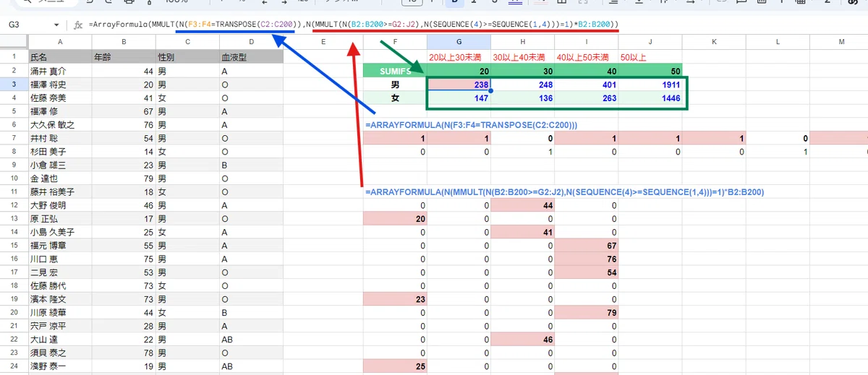Screen dimensions: 868x375
Task: Click highlighted cell 46 in column H
Action: 522,340
